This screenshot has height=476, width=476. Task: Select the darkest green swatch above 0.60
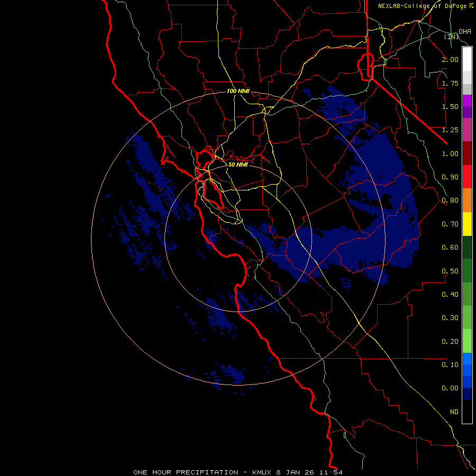[x=467, y=247]
